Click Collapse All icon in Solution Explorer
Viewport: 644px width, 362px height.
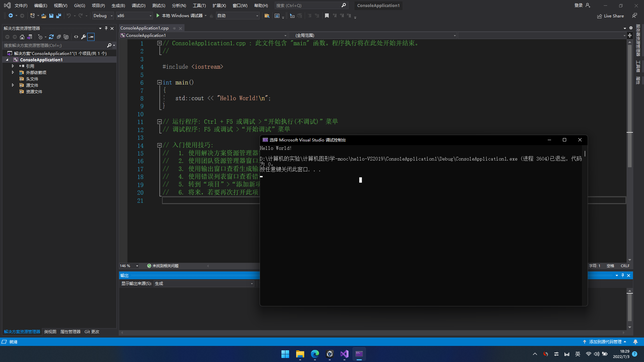59,37
